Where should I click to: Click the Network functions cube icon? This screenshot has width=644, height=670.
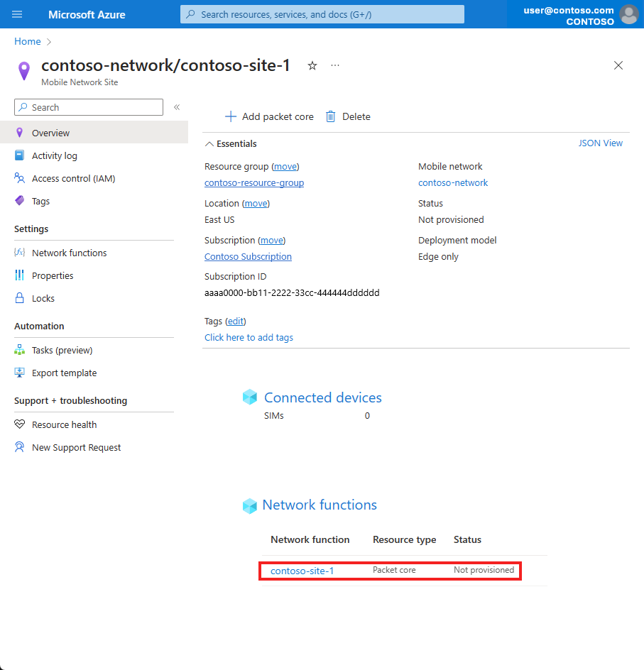click(250, 506)
